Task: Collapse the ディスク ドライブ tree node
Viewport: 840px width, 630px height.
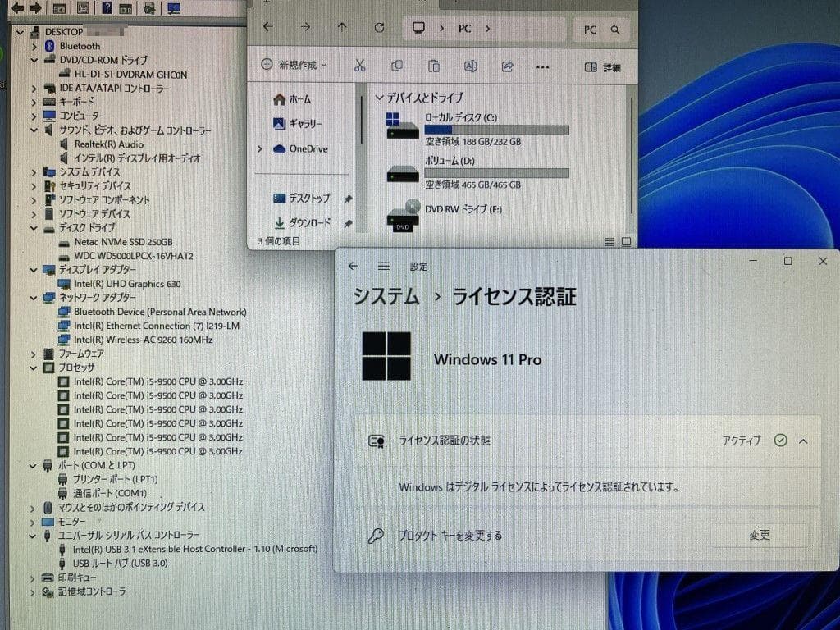Action: point(33,228)
